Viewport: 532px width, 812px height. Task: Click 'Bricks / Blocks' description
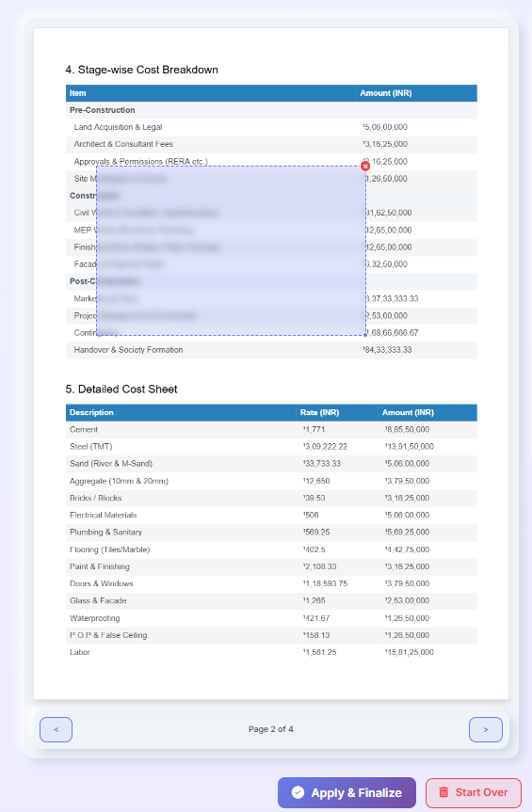[x=96, y=498]
